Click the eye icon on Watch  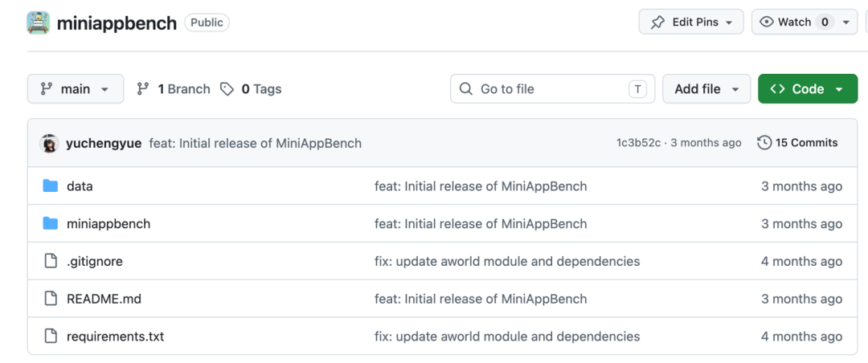[767, 22]
